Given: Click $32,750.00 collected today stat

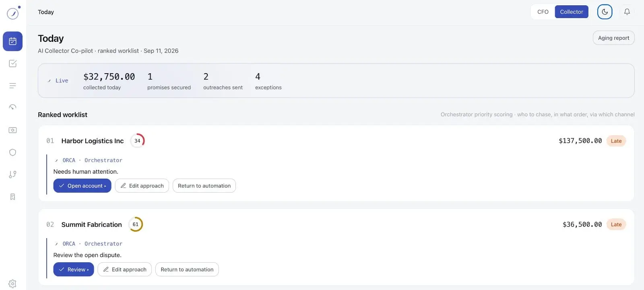Looking at the screenshot, I should click(x=109, y=81).
